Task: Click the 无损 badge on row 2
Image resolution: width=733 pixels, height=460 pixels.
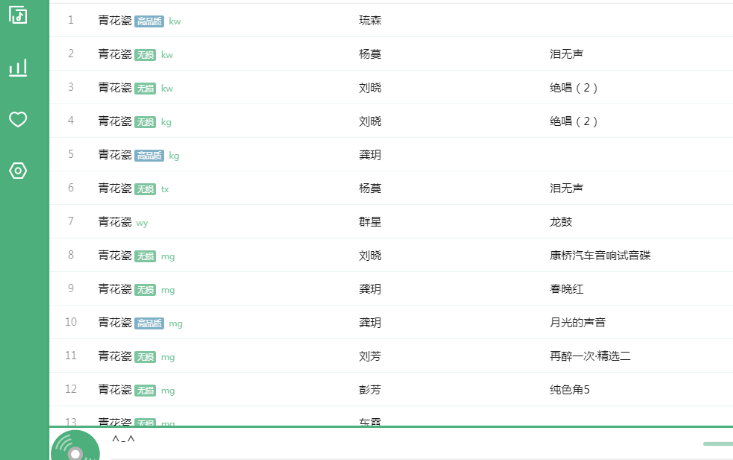Action: [x=145, y=54]
